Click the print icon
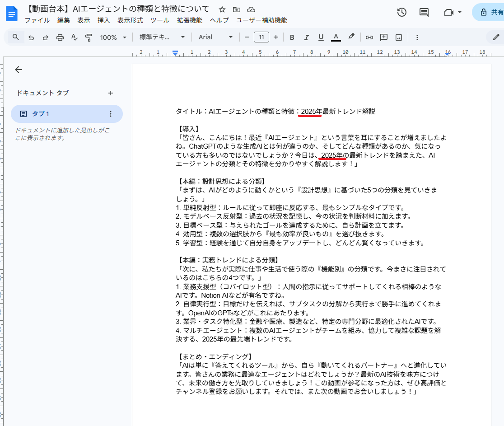Viewport: 504px width, 426px height. [60, 37]
